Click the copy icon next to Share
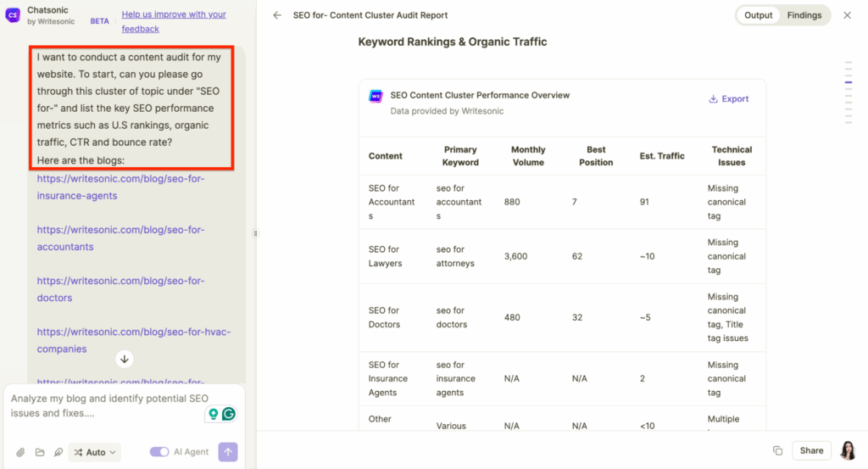The height and width of the screenshot is (469, 868). [x=777, y=451]
